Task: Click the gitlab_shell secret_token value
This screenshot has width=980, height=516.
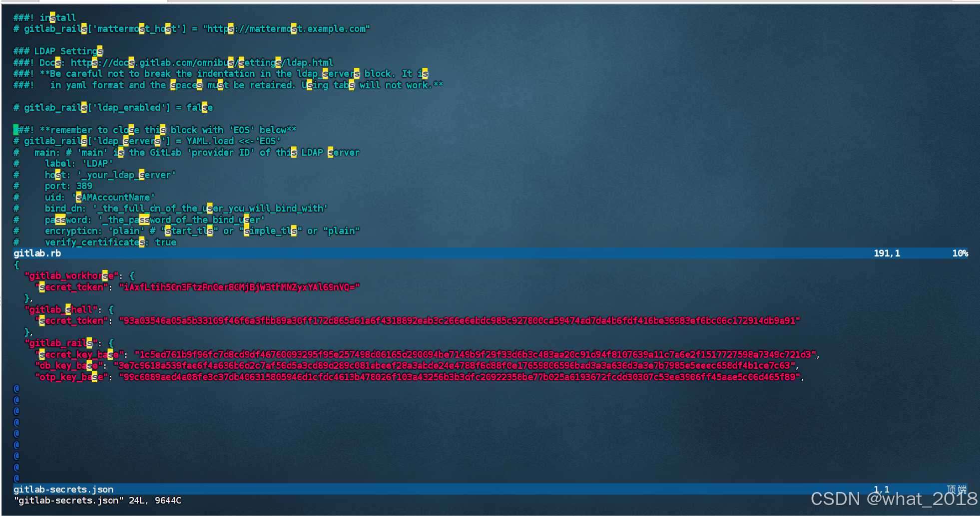Action: [x=460, y=321]
